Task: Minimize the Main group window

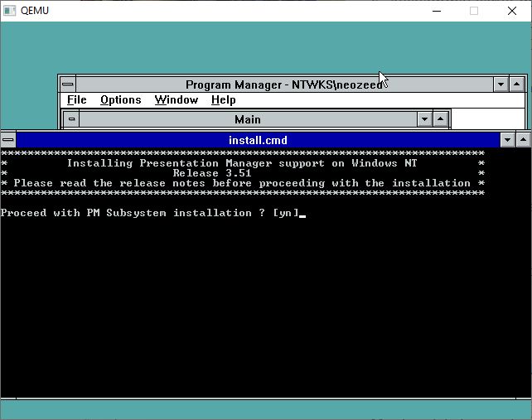Action: pyautogui.click(x=424, y=119)
